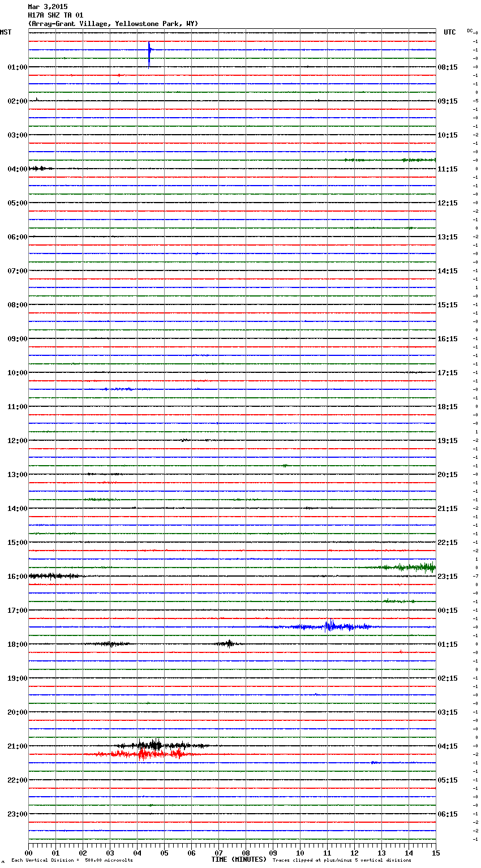Select the station code H17A SHZ TA 01
Image resolution: width=481 pixels, height=868 pixels.
coord(55,15)
